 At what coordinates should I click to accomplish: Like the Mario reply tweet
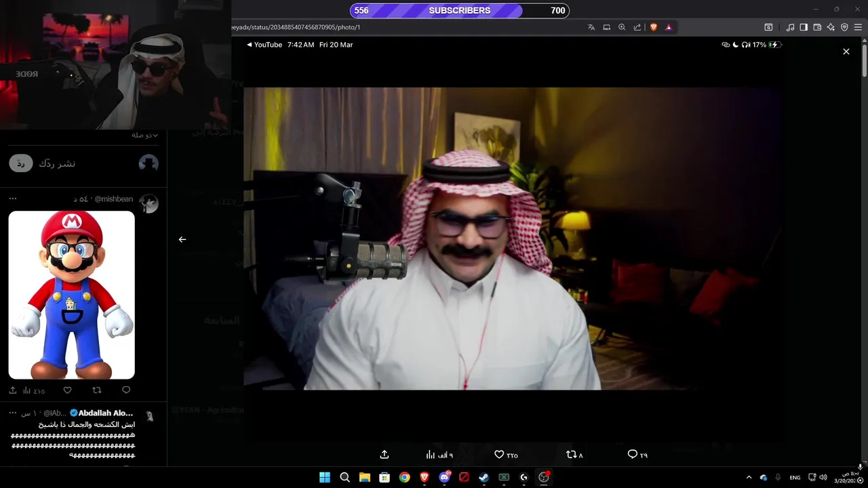(67, 390)
